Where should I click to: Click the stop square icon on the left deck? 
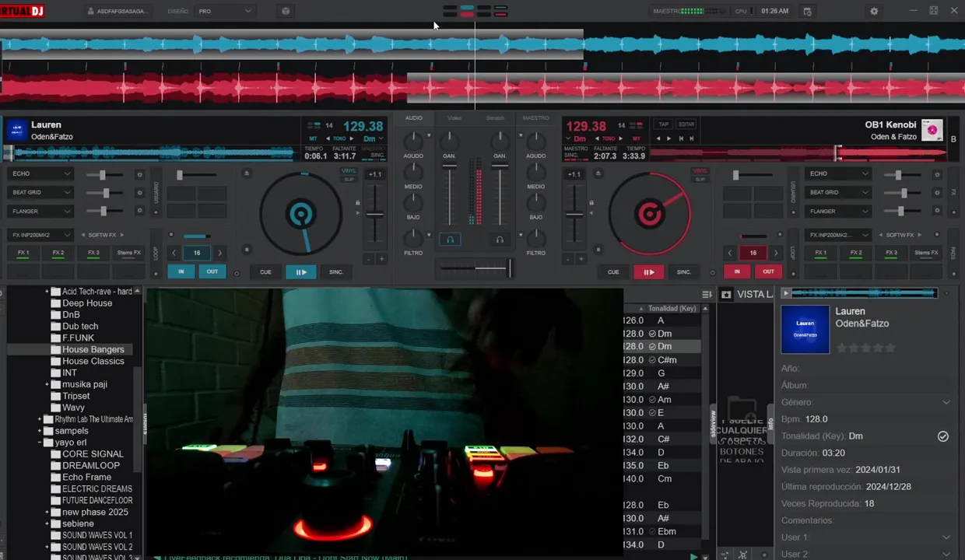247,250
